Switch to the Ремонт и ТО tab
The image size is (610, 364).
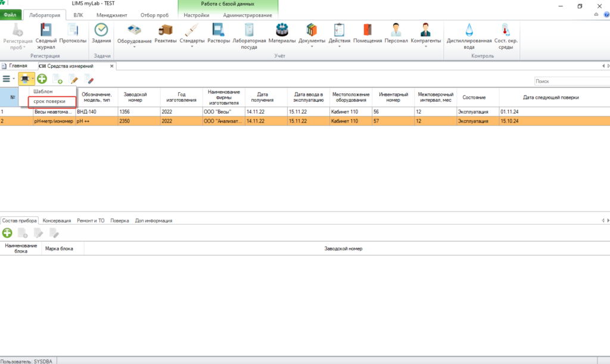pyautogui.click(x=91, y=220)
